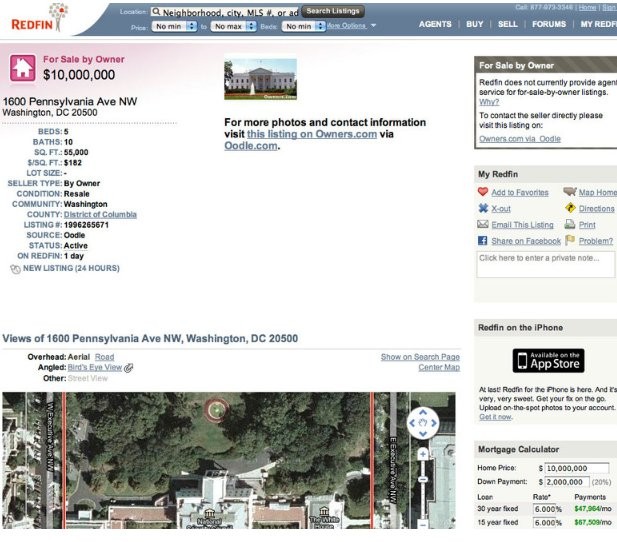
Task: Click the 30 year fixed rate field
Action: click(544, 509)
